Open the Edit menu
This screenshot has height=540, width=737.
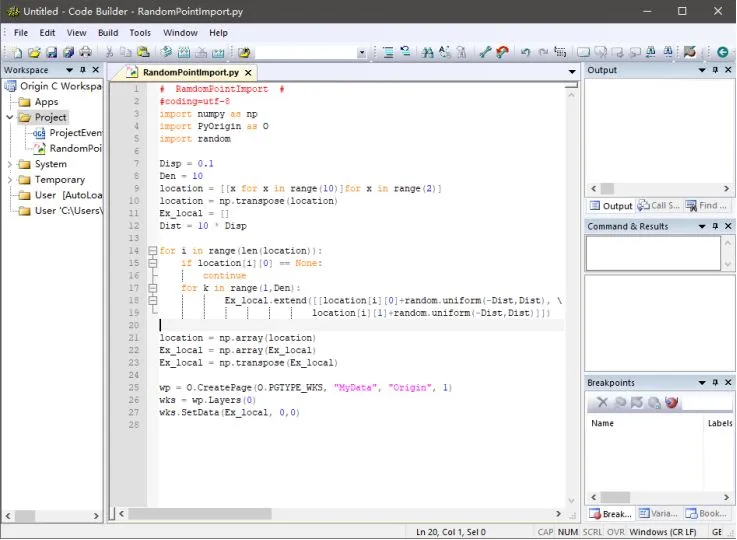point(47,32)
